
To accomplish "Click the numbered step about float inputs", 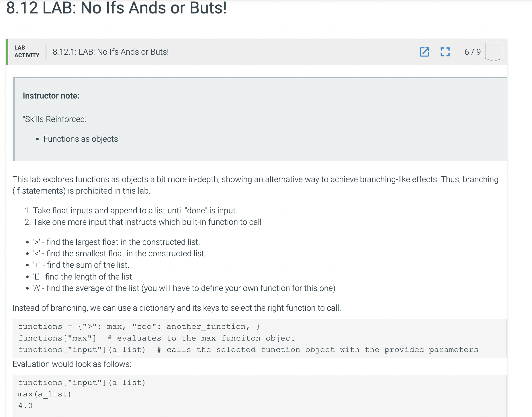I will click(135, 210).
